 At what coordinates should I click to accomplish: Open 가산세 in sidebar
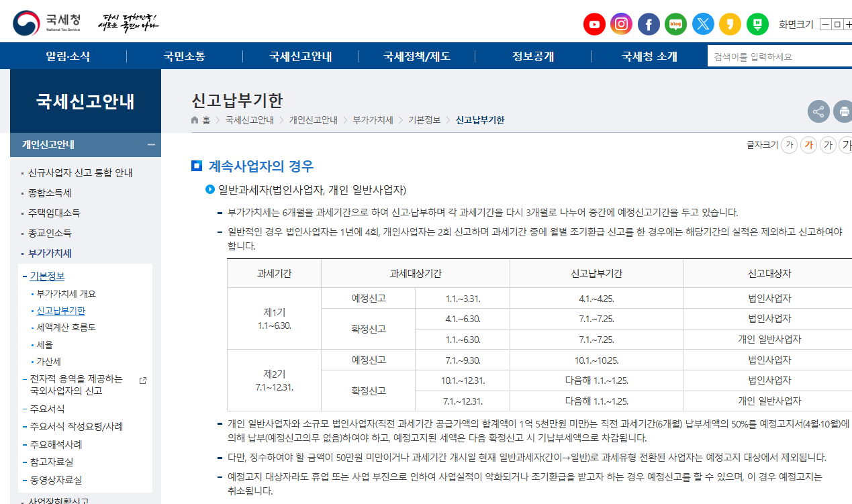tap(49, 362)
